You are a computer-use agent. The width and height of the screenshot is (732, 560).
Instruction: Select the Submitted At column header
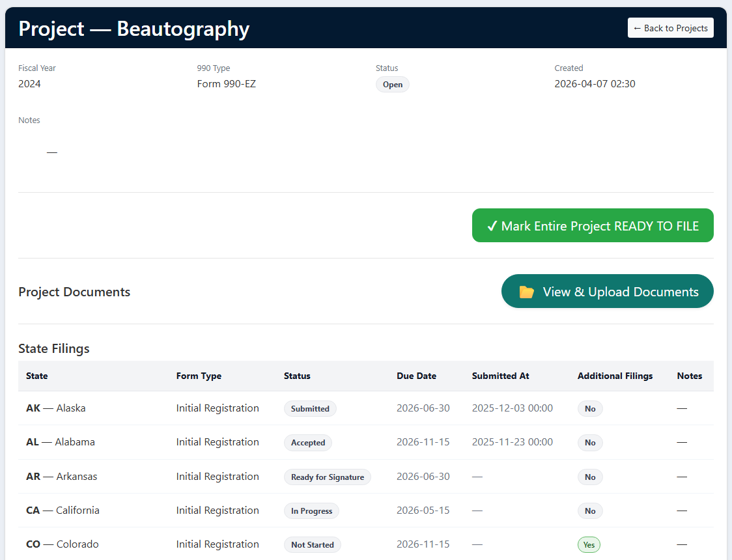500,376
